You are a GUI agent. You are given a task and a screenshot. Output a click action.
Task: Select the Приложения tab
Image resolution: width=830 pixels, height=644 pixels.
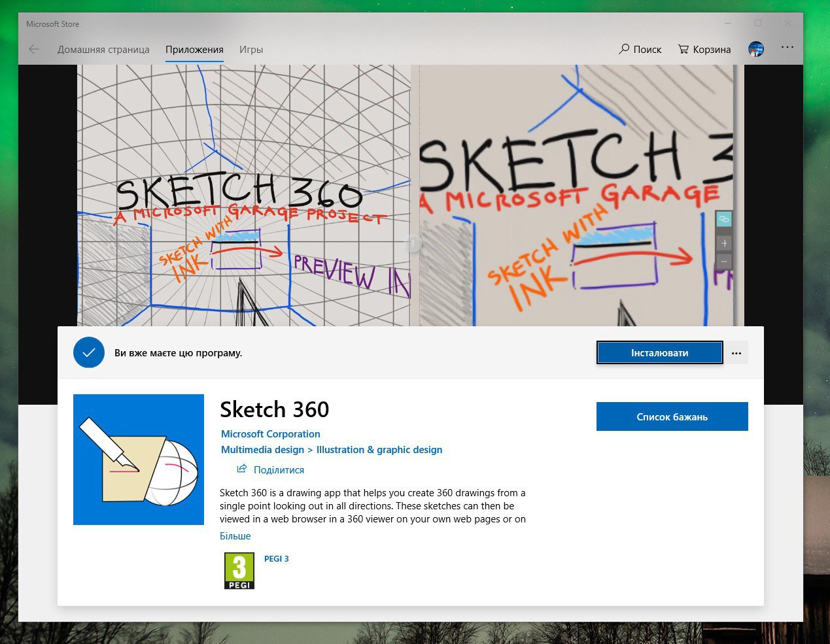[194, 50]
